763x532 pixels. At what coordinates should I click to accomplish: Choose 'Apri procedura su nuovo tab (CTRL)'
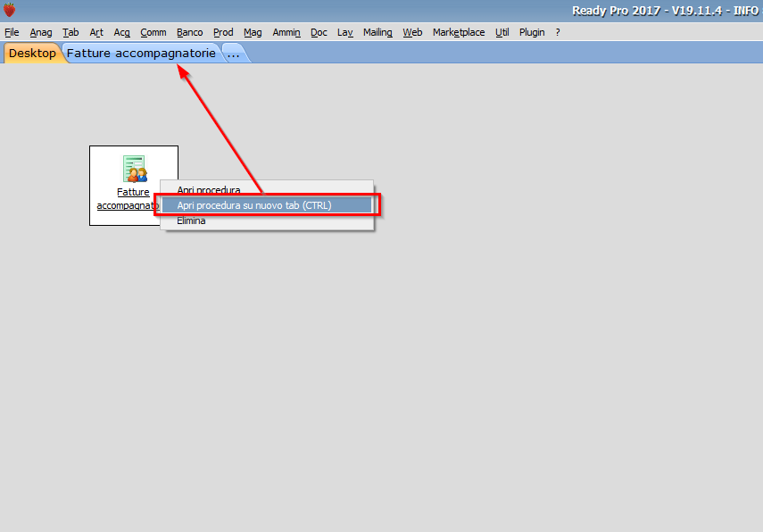point(267,205)
